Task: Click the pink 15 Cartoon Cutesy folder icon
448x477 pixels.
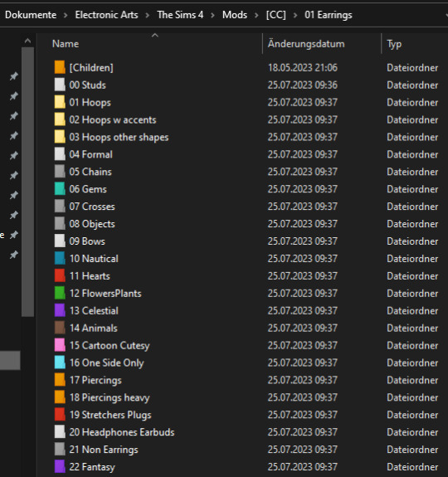Action: (60, 345)
